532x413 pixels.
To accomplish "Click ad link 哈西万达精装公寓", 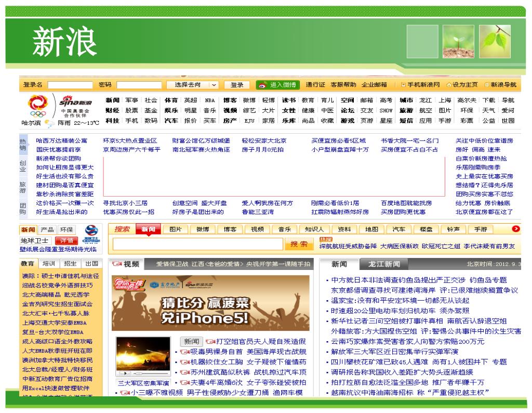I will click(61, 140).
